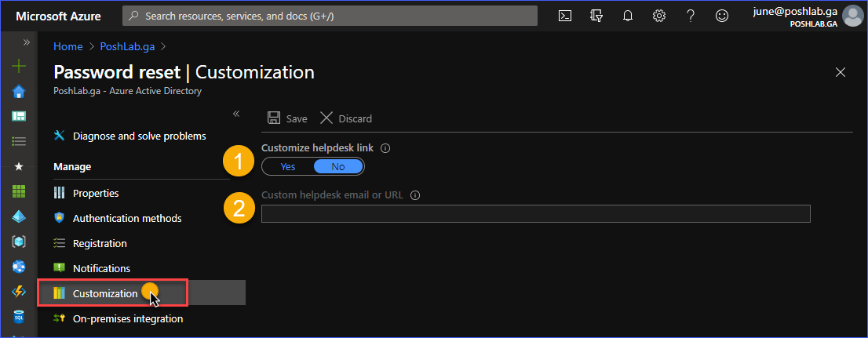868x338 pixels.
Task: Go to Home breadcrumb link
Action: [68, 46]
